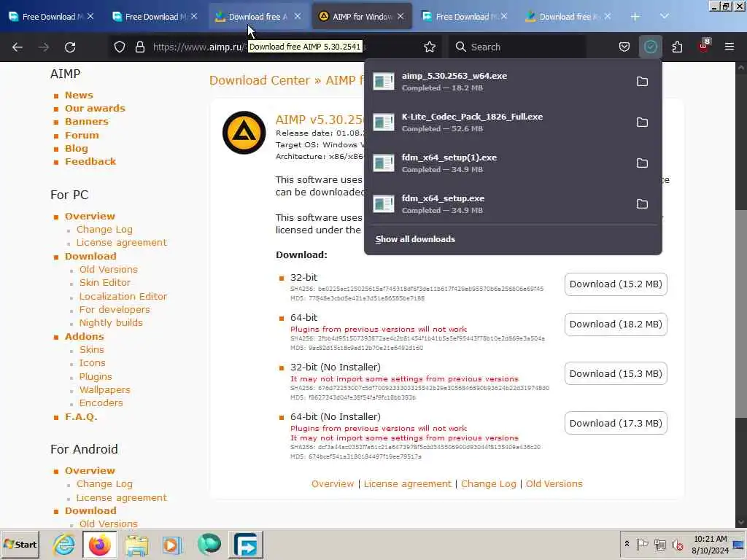Open the Feedback link
This screenshot has height=560, width=747.
pos(90,161)
